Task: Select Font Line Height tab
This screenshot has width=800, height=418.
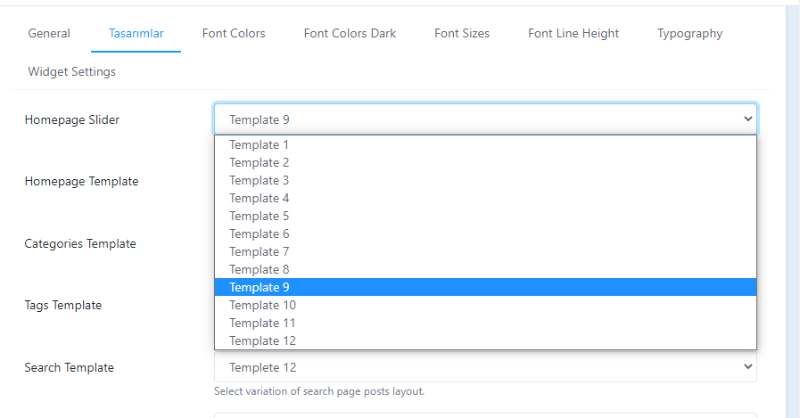Action: click(x=573, y=34)
